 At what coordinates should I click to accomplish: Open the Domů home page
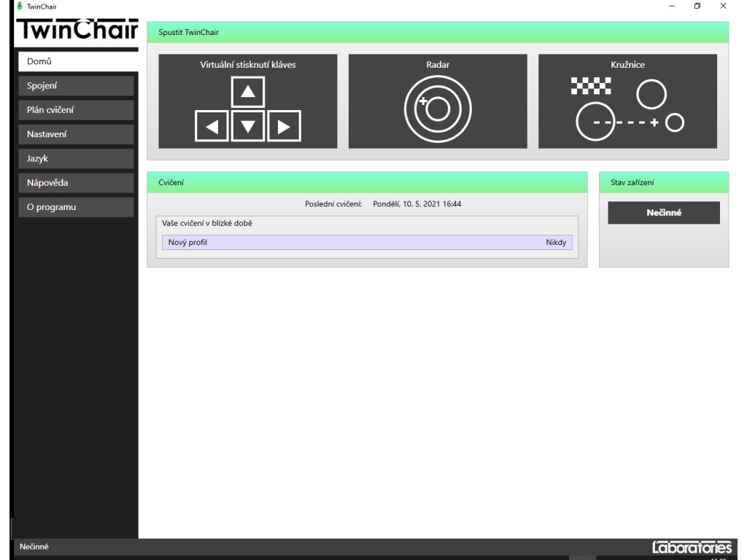click(78, 61)
